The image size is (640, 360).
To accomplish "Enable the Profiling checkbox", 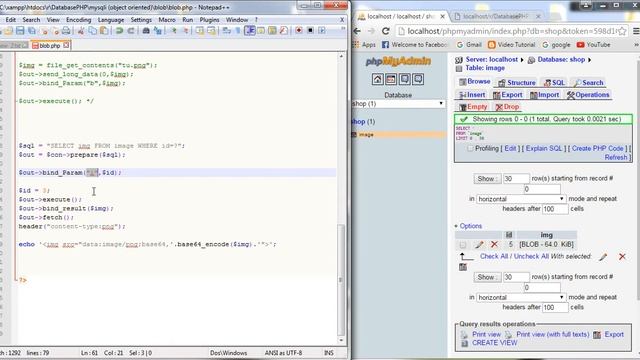I will click(x=470, y=149).
